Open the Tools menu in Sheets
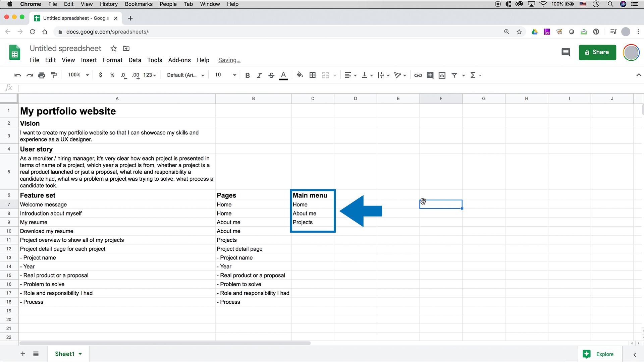The height and width of the screenshot is (362, 644). tap(155, 60)
